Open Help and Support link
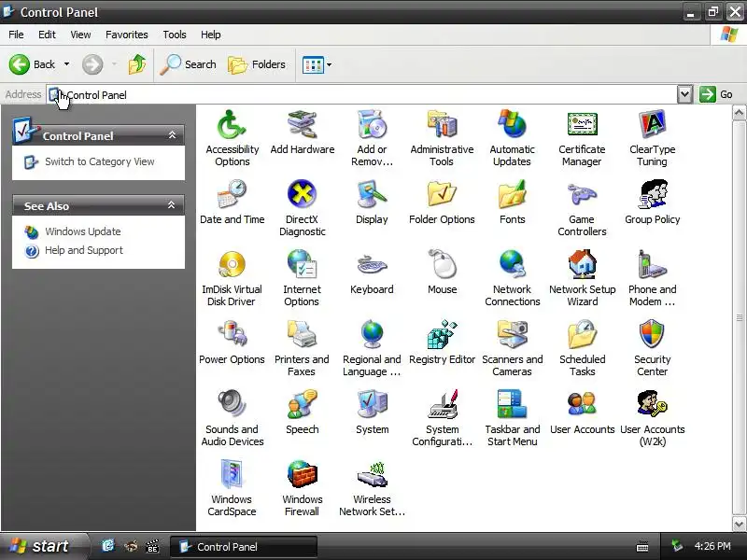 [83, 250]
